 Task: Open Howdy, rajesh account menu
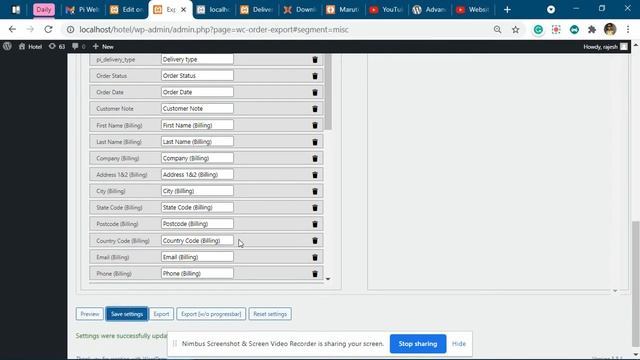coord(605,47)
